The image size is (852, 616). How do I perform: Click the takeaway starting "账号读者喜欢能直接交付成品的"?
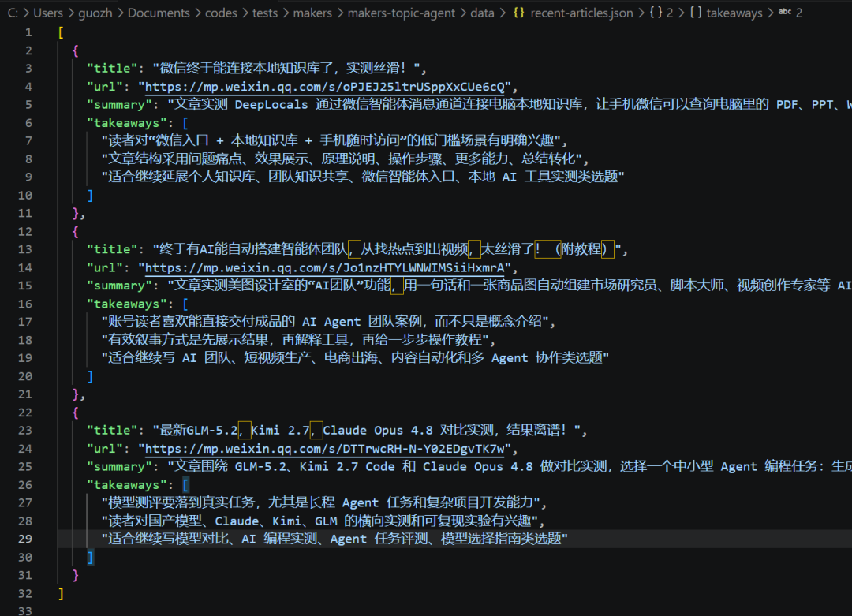327,322
